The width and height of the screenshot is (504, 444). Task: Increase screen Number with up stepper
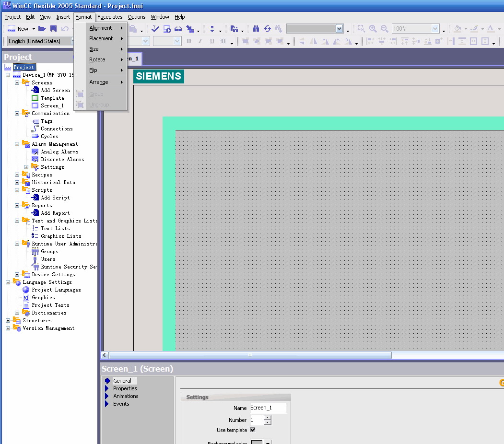click(268, 418)
